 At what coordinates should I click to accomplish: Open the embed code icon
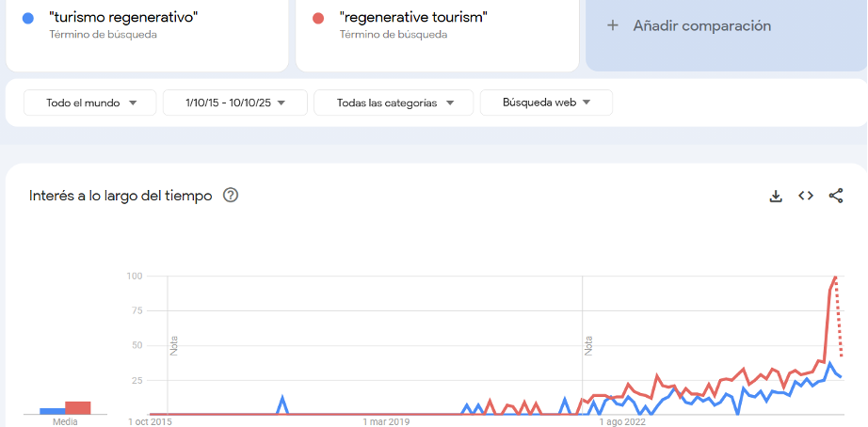(806, 196)
